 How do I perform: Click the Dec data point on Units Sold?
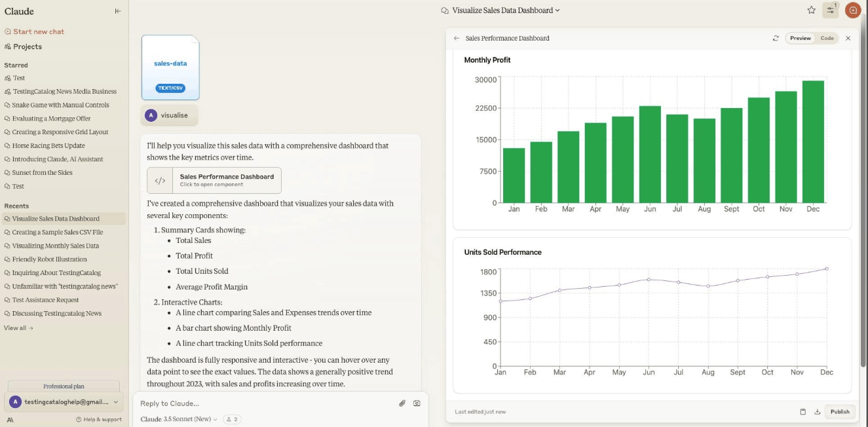pos(827,269)
